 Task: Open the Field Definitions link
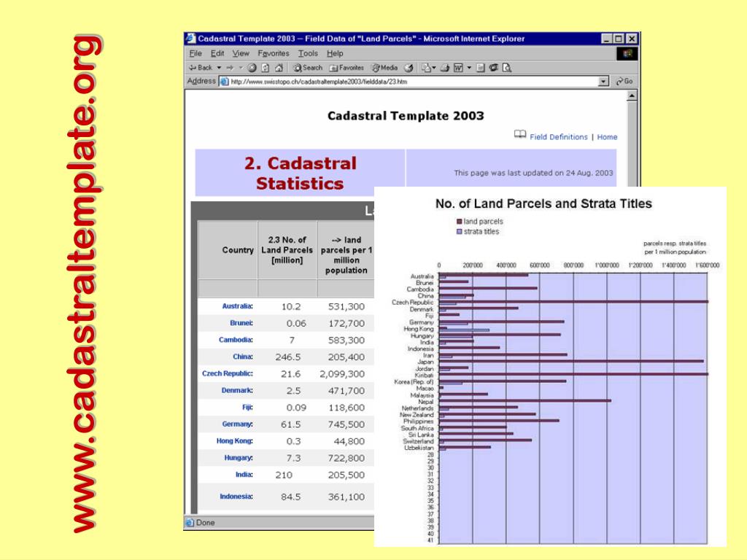tap(558, 137)
